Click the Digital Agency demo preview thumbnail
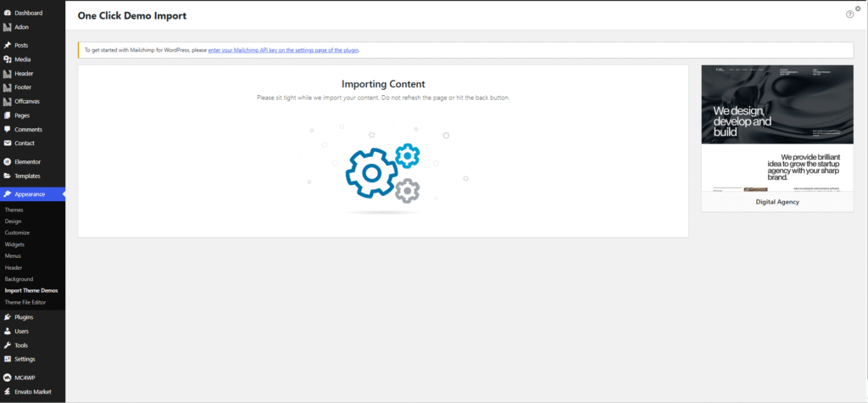Viewport: 868px width, 403px height. click(x=777, y=128)
